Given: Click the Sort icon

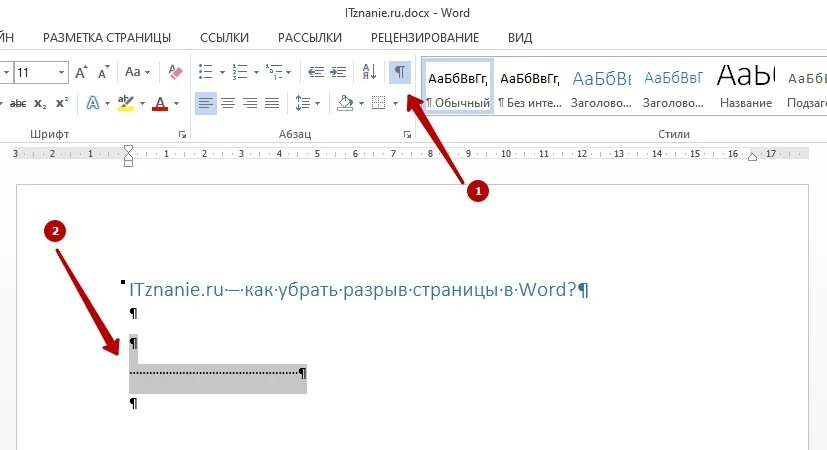Looking at the screenshot, I should (x=369, y=72).
